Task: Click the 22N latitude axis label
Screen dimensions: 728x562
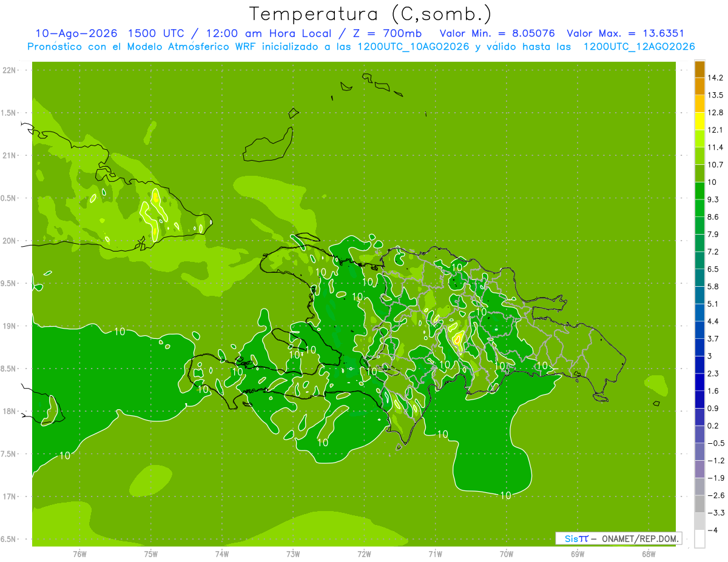Action: (x=9, y=70)
